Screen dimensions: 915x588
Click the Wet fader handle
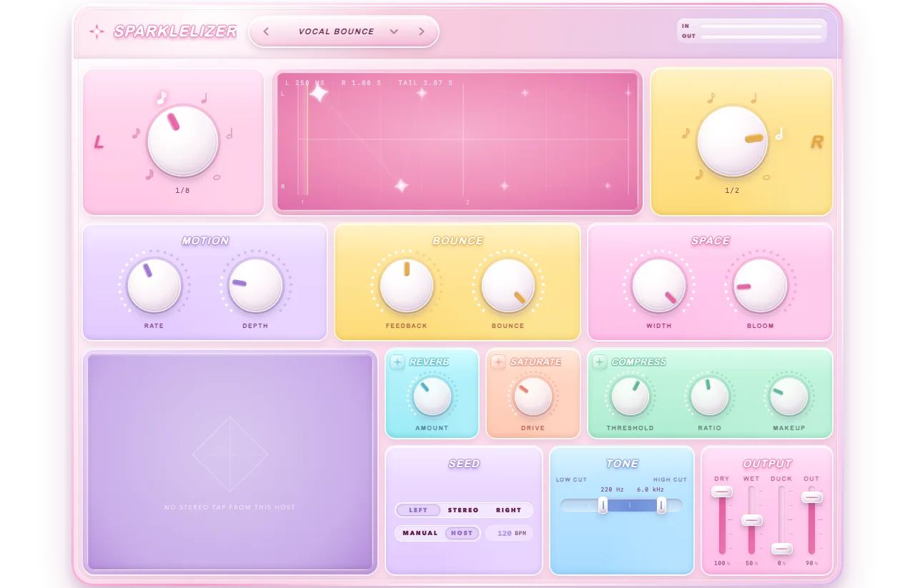pyautogui.click(x=751, y=520)
